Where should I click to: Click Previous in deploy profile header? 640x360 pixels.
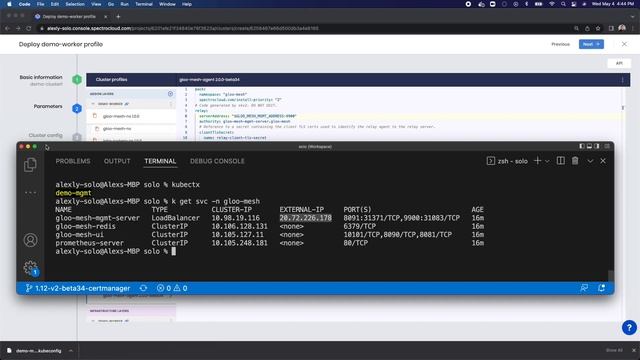point(560,44)
